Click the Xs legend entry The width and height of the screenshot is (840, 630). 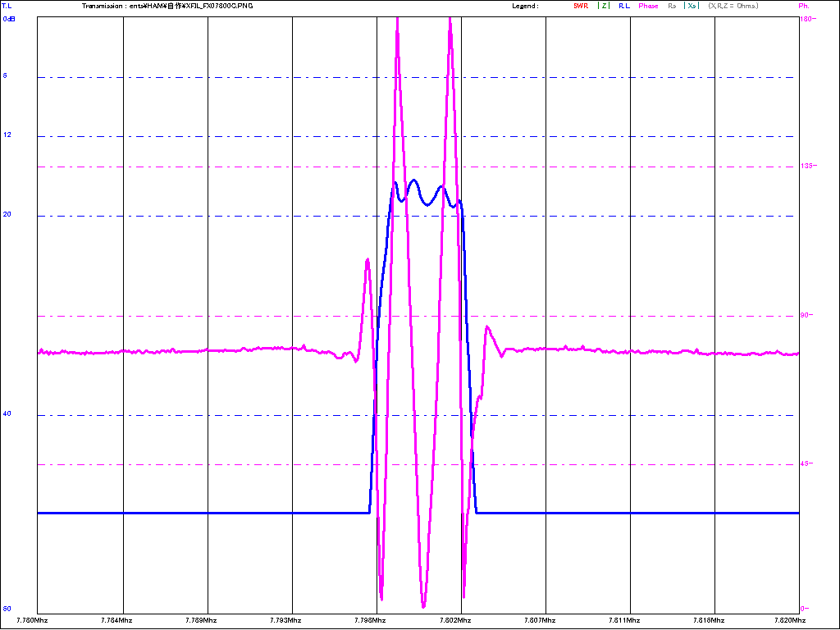point(692,6)
